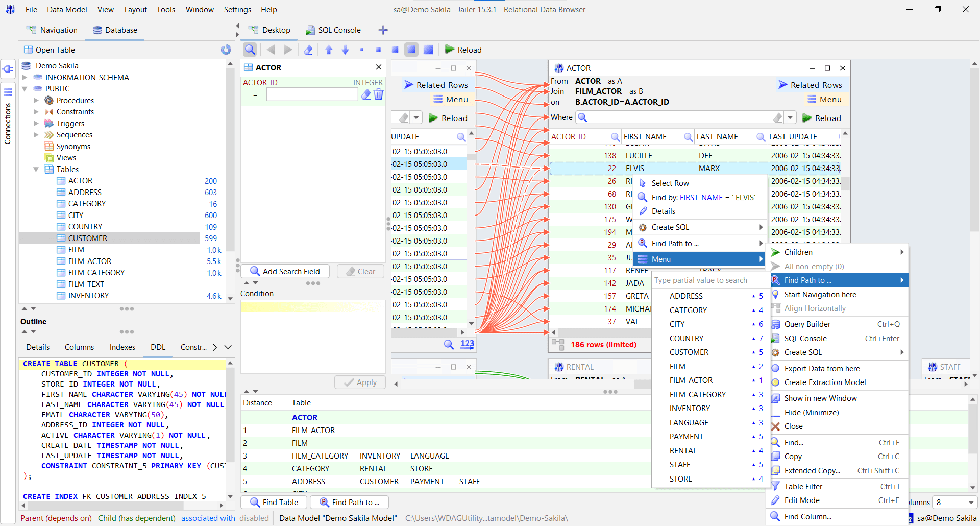Click the blue down arrow toolbar icon
This screenshot has height=526, width=980.
click(x=346, y=50)
